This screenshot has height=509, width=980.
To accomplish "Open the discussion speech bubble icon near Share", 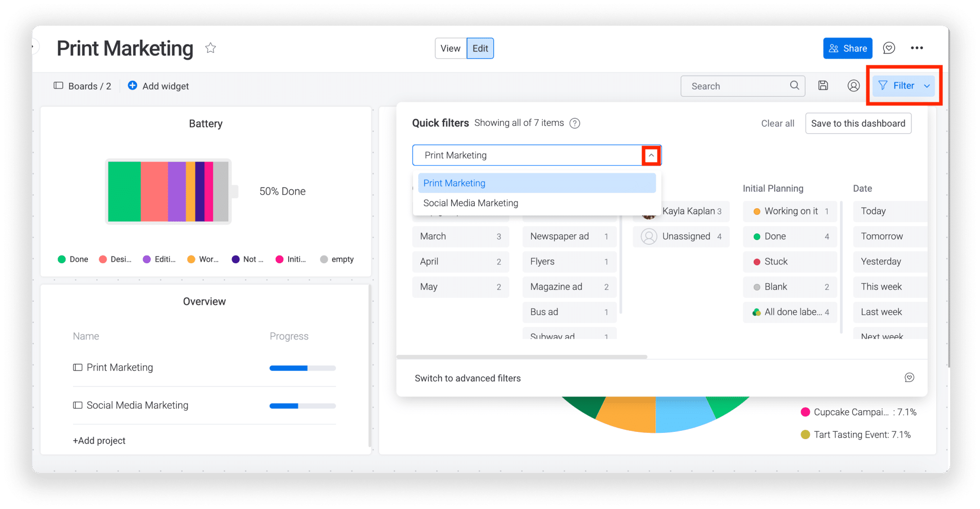I will (889, 48).
